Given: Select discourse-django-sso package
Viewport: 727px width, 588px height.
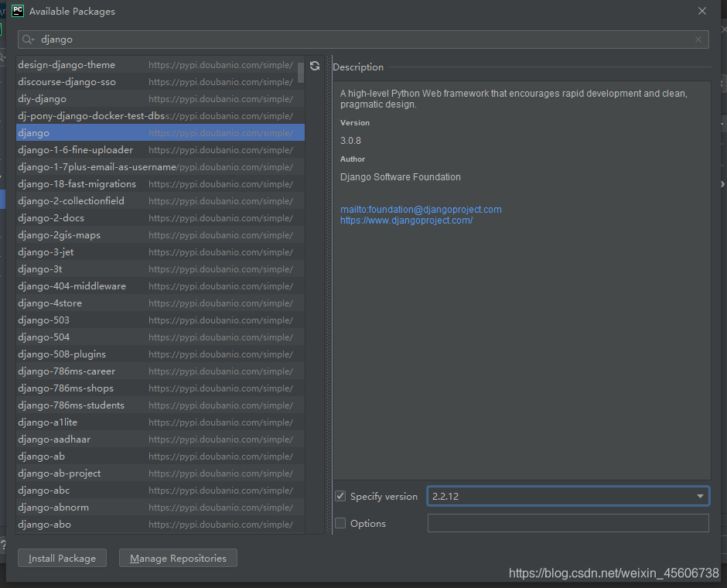Looking at the screenshot, I should (160, 82).
